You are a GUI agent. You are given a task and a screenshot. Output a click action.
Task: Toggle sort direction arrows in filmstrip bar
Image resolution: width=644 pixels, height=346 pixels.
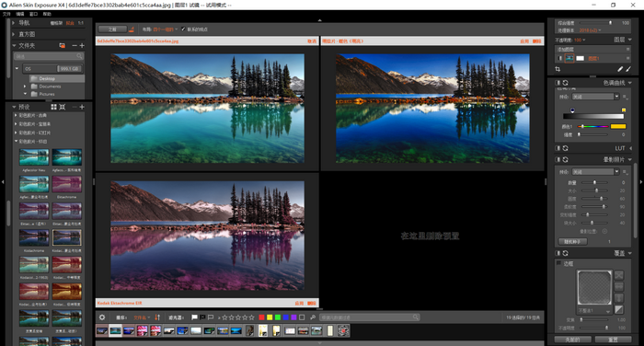[157, 317]
